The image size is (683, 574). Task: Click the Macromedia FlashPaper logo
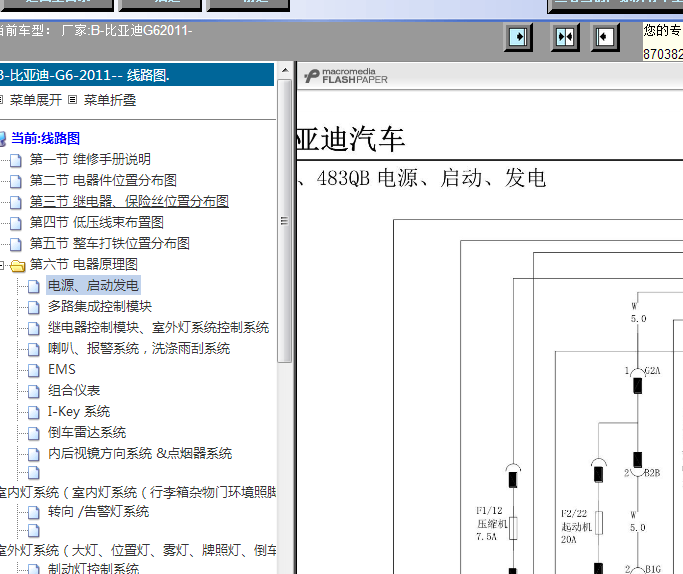346,76
